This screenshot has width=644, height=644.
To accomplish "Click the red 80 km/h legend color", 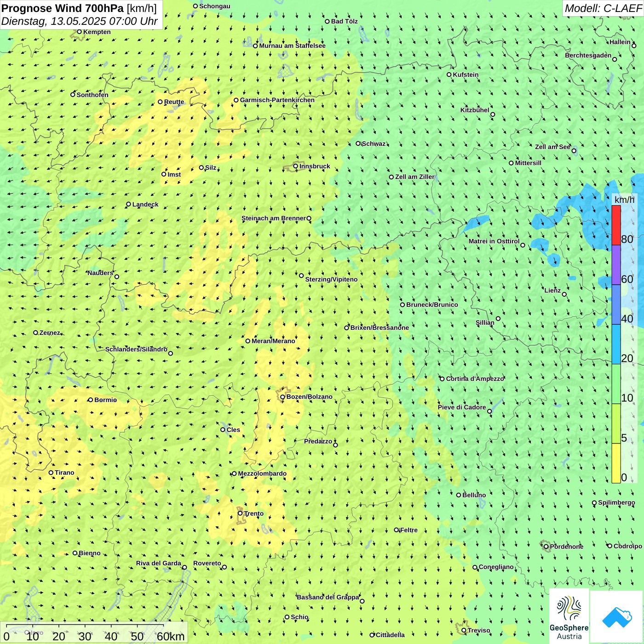I will (616, 225).
